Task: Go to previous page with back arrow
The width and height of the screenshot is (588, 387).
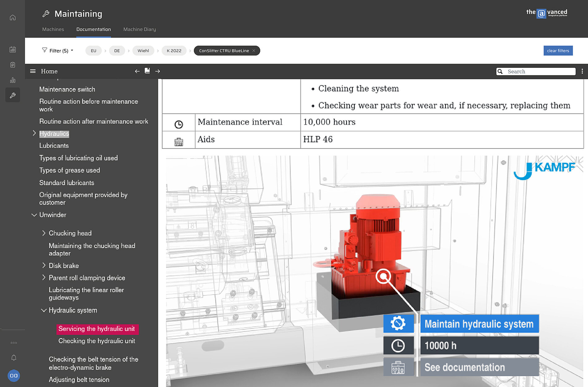Action: pyautogui.click(x=137, y=71)
